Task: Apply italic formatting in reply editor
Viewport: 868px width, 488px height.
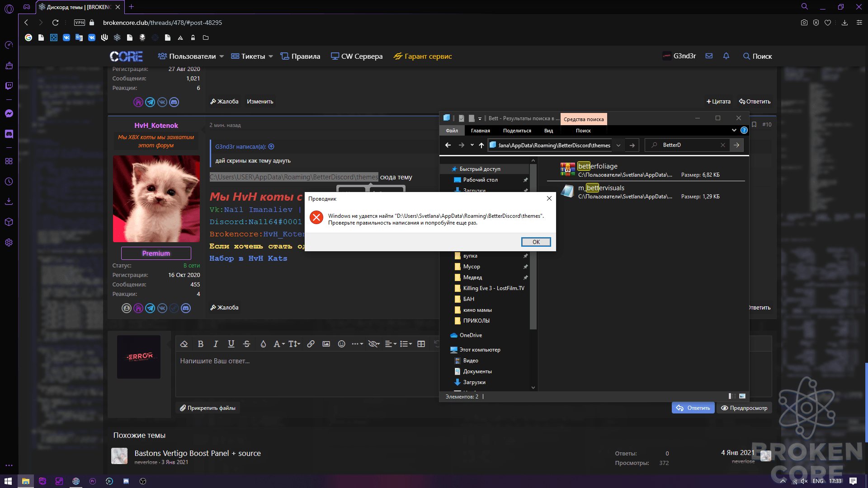Action: coord(216,344)
